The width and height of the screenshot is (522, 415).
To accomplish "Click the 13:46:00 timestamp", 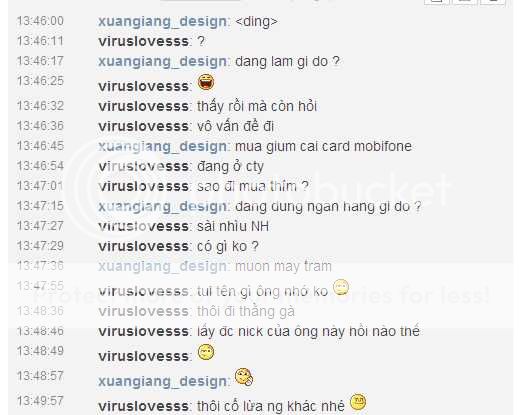I will click(40, 21).
